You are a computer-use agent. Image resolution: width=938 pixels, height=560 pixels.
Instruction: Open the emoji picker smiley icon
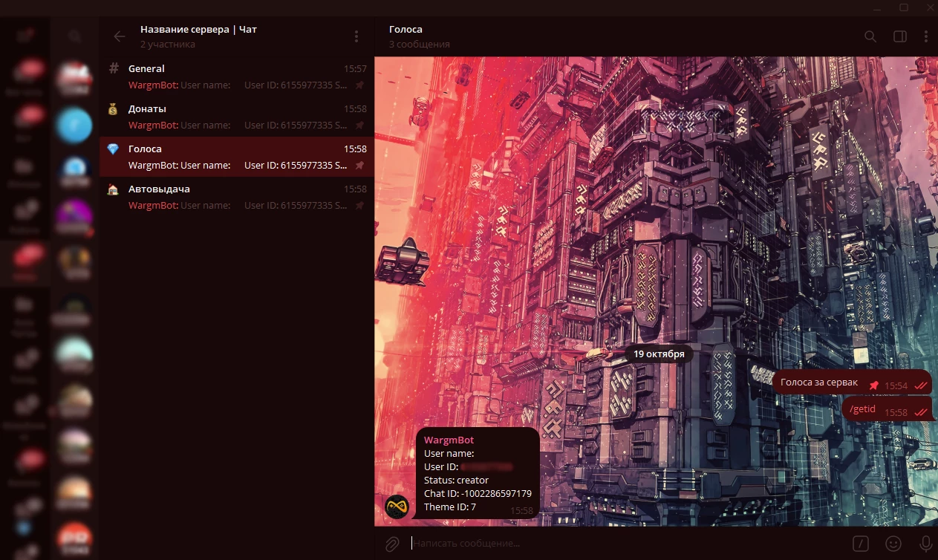point(894,544)
